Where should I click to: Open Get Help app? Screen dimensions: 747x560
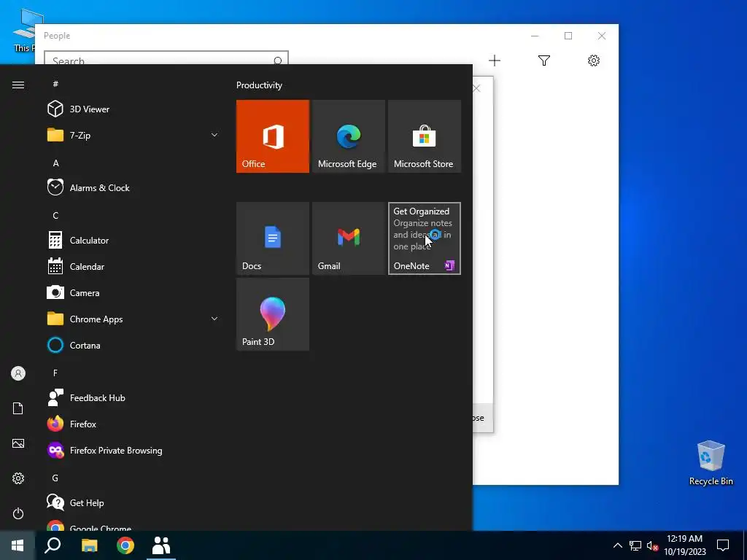tap(133, 502)
